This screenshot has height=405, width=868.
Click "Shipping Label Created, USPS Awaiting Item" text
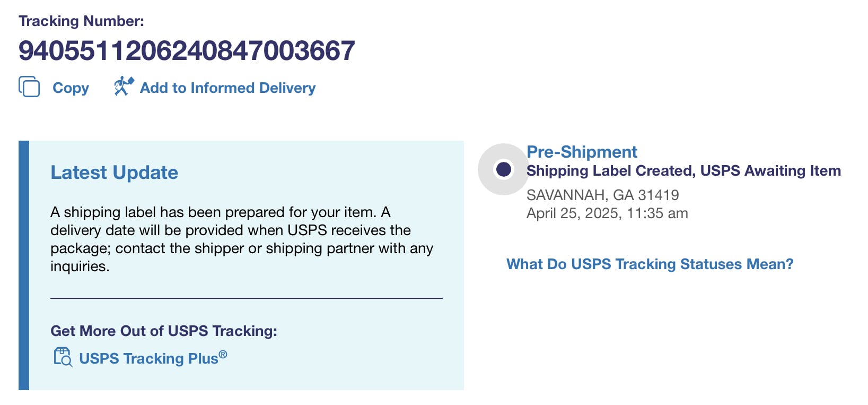pyautogui.click(x=683, y=171)
